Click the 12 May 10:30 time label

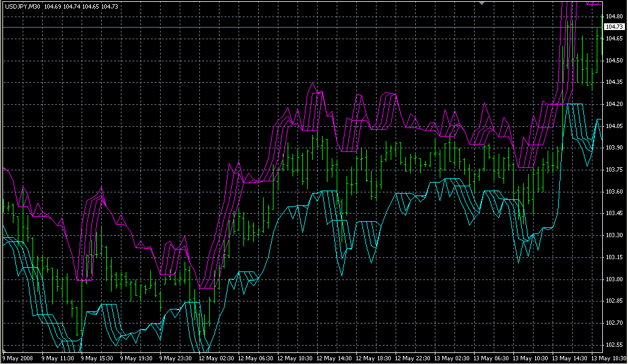tap(296, 358)
